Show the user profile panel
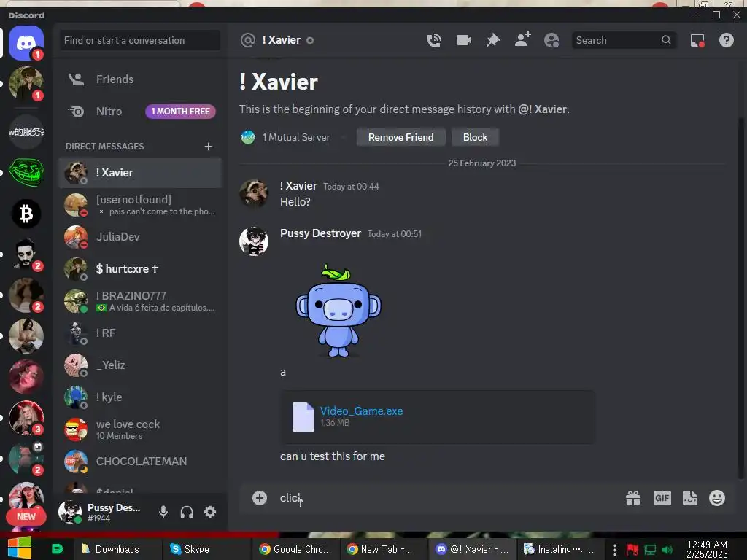Image resolution: width=747 pixels, height=560 pixels. (551, 41)
